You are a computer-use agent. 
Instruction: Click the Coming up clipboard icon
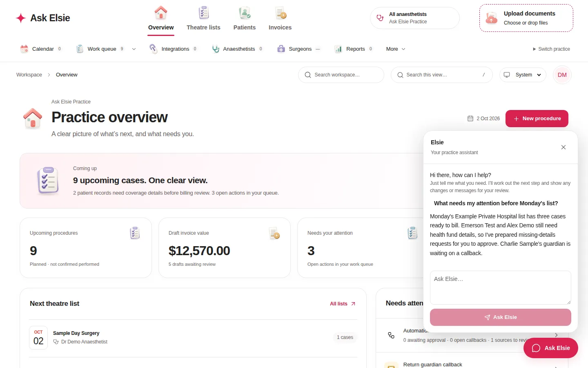48,180
